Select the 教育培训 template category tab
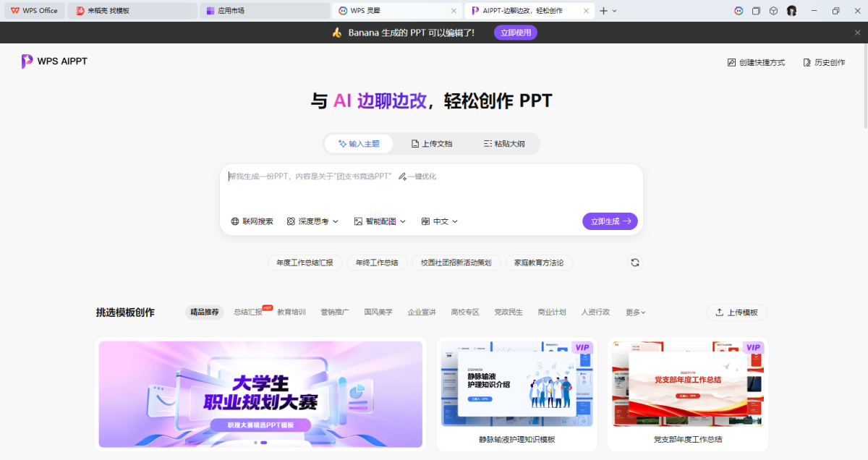 (x=292, y=312)
